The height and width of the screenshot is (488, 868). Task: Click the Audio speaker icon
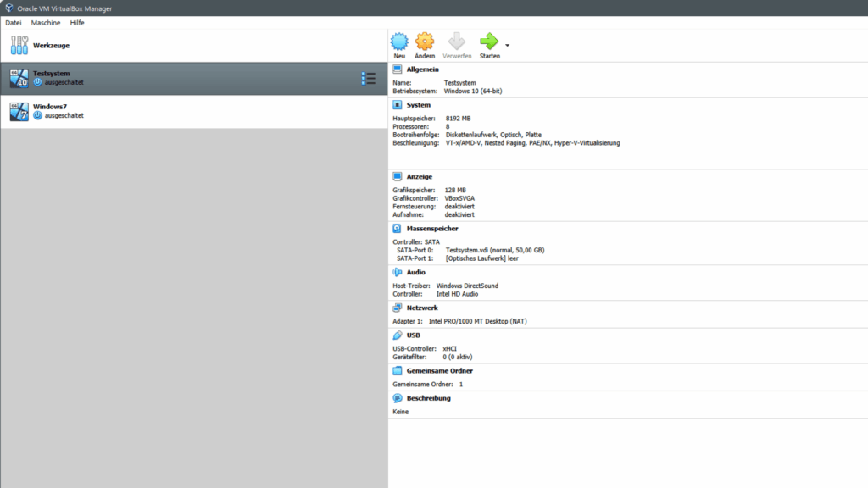(398, 272)
